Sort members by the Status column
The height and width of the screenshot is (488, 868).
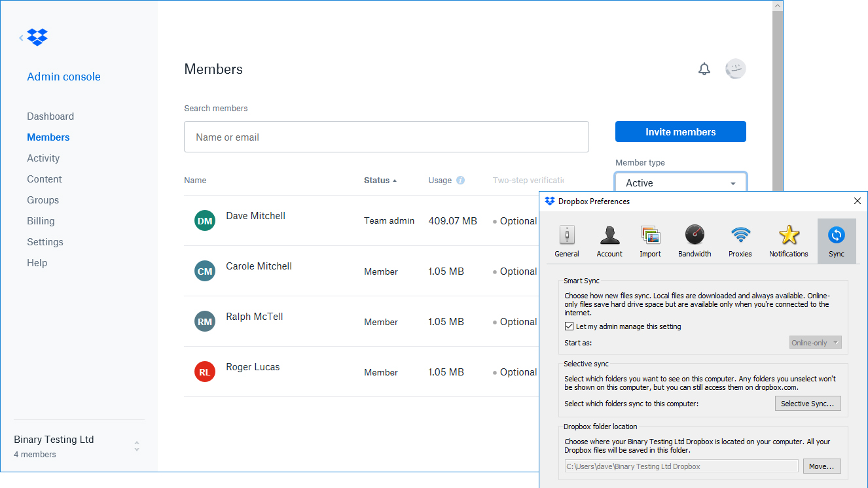click(380, 180)
